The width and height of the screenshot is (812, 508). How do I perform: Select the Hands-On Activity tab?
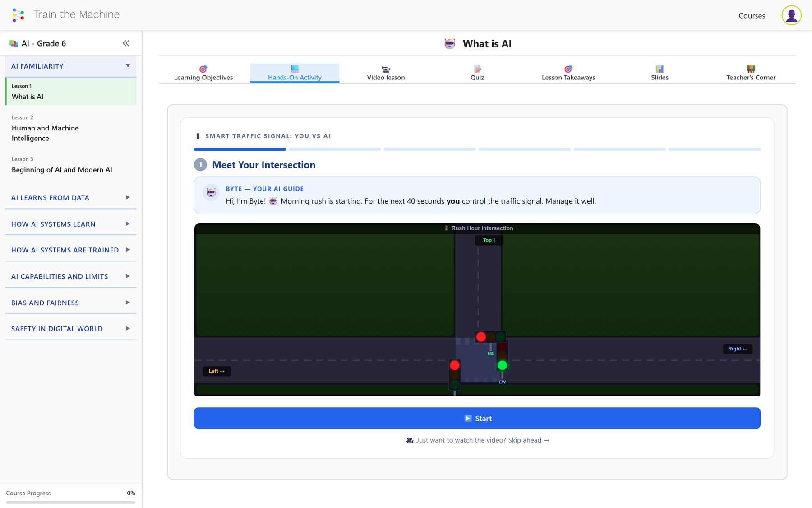(x=295, y=73)
